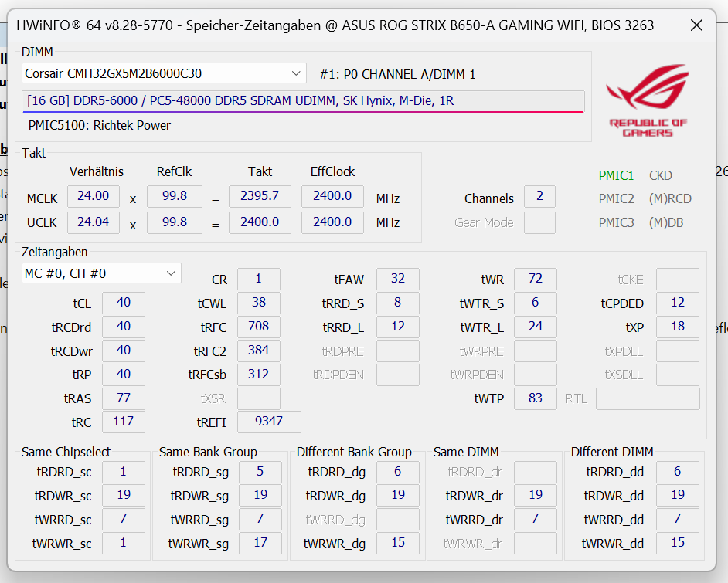Click the tWRWR_dd value 15
The width and height of the screenshot is (728, 583).
tap(678, 543)
